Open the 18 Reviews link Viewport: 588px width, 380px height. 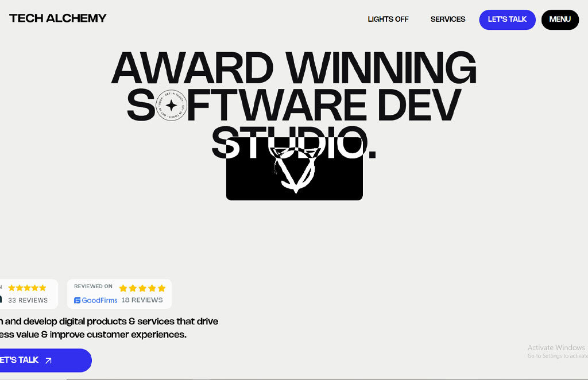[142, 300]
